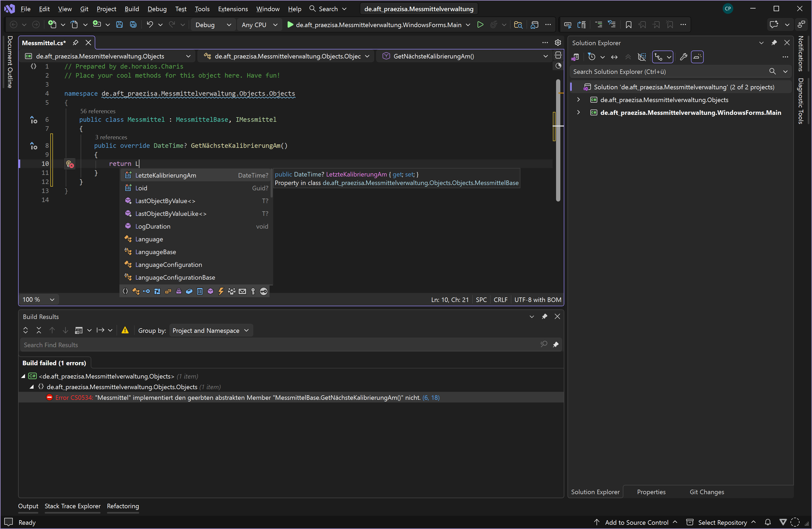Toggle the lightning-bolt events filter in IntelliSense
The image size is (812, 529).
221,291
